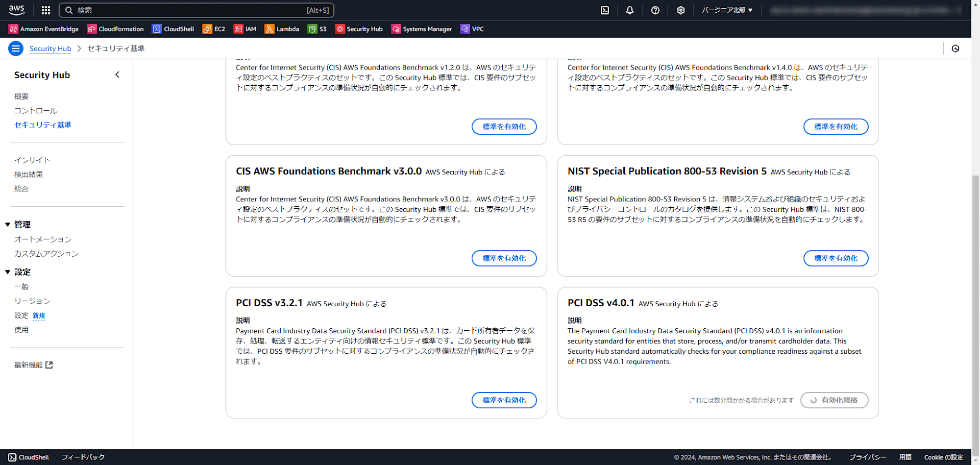
Task: Open CloudShell favorite shortcut
Action: click(x=173, y=29)
